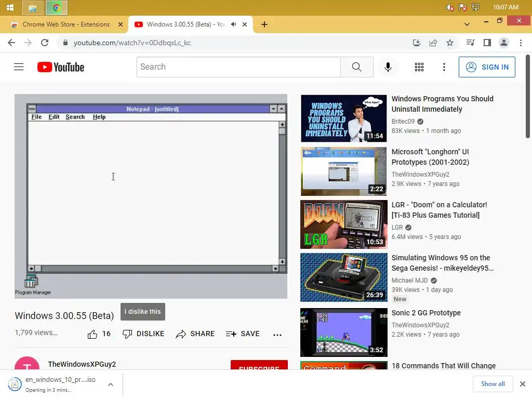
Task: Go back to the previous page
Action: tap(11, 43)
